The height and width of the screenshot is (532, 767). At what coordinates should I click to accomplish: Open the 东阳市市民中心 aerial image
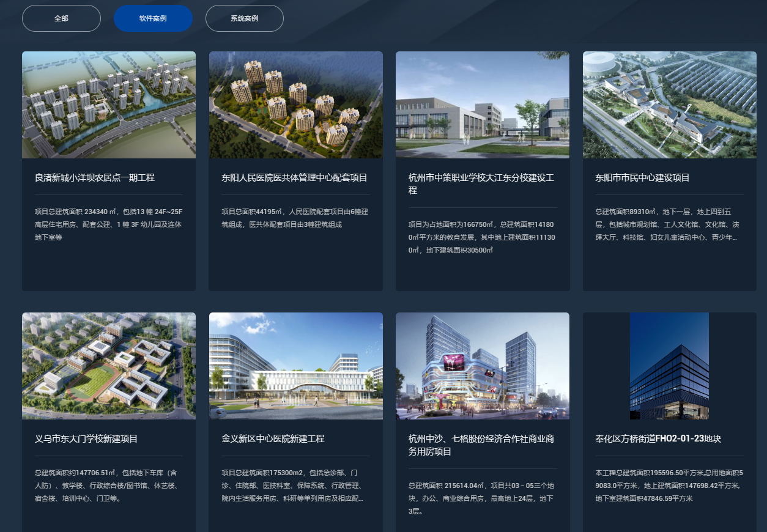669,105
